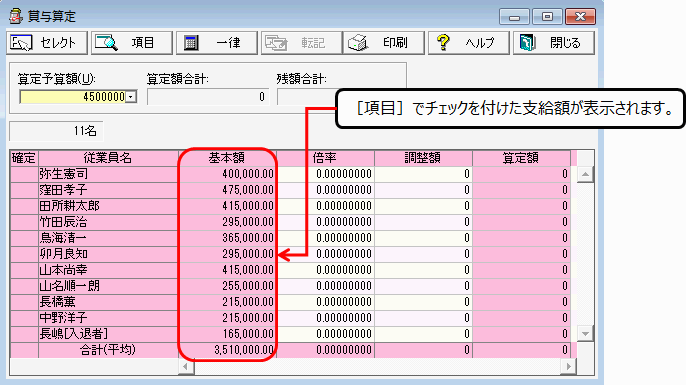686x385 pixels.
Task: Click the 閉じる toolbar button
Action: pos(554,43)
